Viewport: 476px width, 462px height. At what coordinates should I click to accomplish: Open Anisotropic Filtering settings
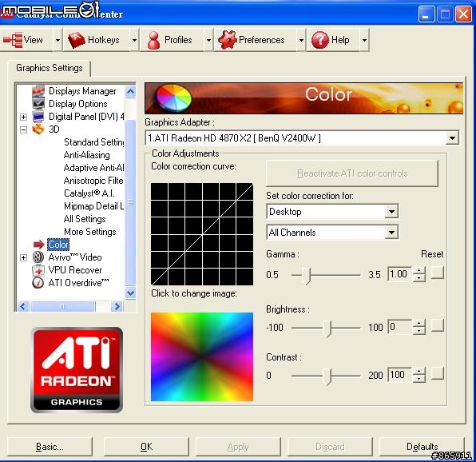tap(93, 181)
